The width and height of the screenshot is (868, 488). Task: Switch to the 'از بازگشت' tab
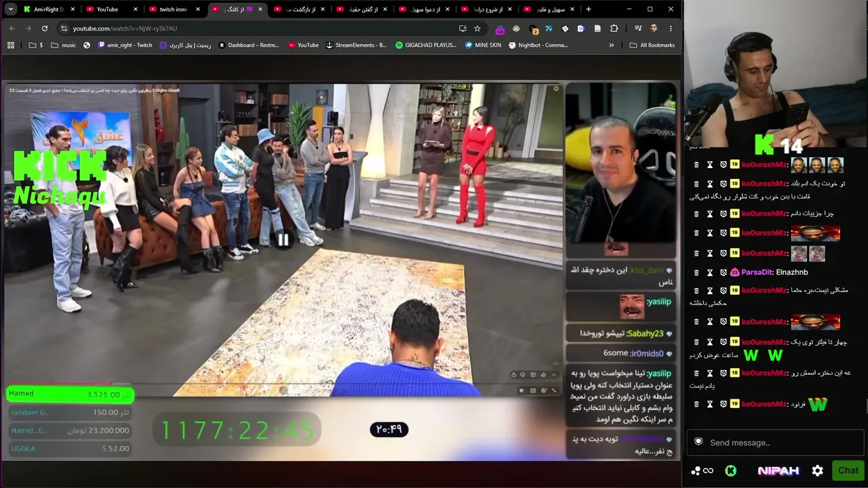click(299, 9)
